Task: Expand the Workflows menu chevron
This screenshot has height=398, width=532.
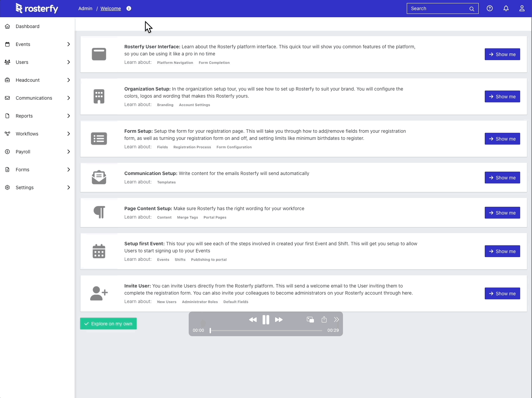Action: [69, 134]
